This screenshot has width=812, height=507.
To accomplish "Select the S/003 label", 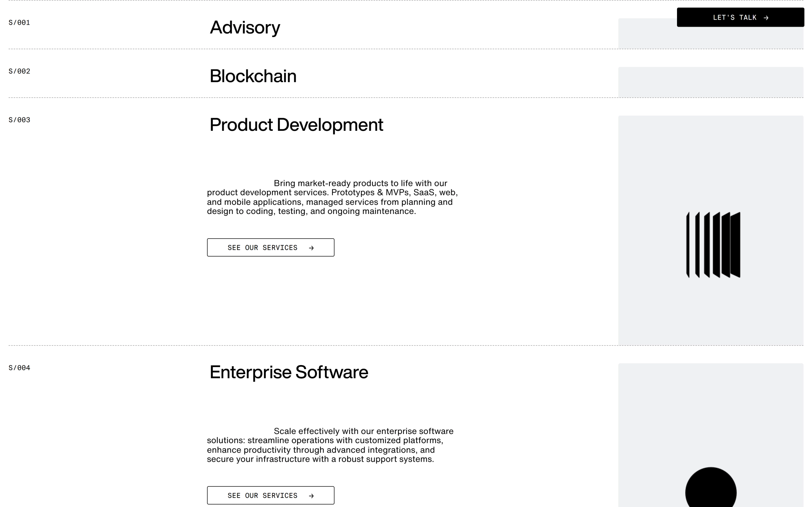I will coord(19,120).
